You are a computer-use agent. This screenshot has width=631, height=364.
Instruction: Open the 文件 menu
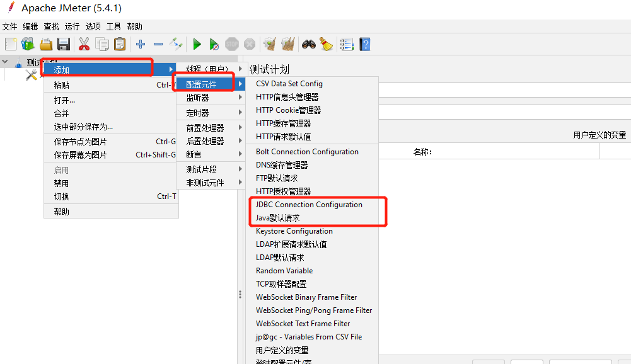tap(9, 26)
